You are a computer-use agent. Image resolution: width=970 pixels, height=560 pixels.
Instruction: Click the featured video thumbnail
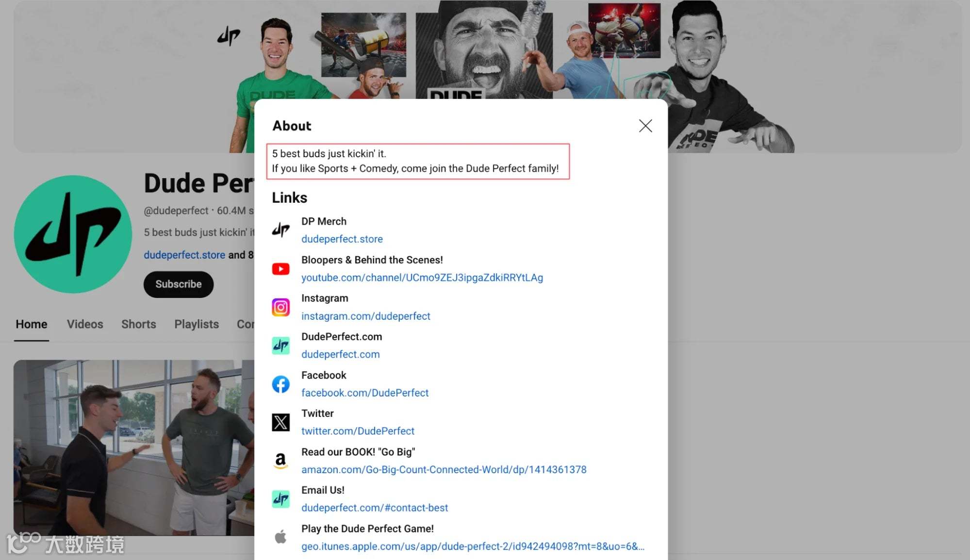coord(133,446)
